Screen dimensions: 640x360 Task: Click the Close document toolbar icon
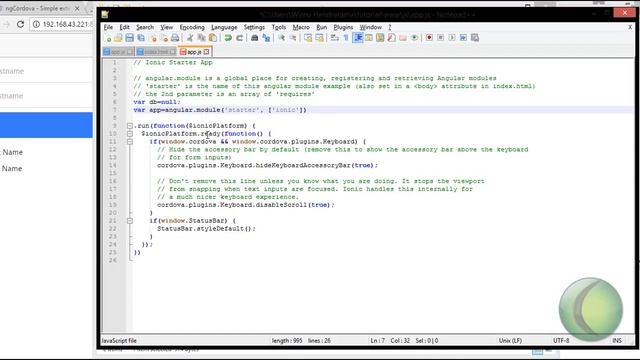pyautogui.click(x=153, y=38)
